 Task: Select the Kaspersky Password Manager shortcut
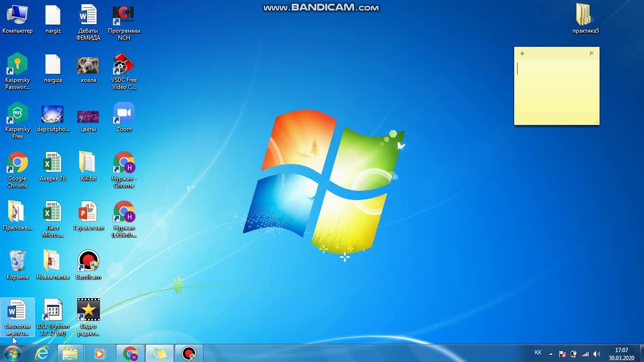(x=17, y=71)
